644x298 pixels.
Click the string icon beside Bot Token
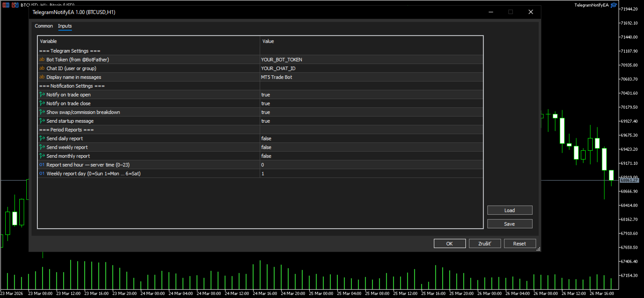click(42, 60)
